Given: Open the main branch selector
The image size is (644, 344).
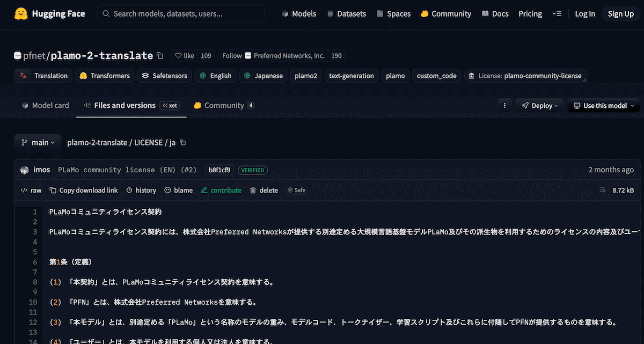Looking at the screenshot, I should pyautogui.click(x=38, y=142).
